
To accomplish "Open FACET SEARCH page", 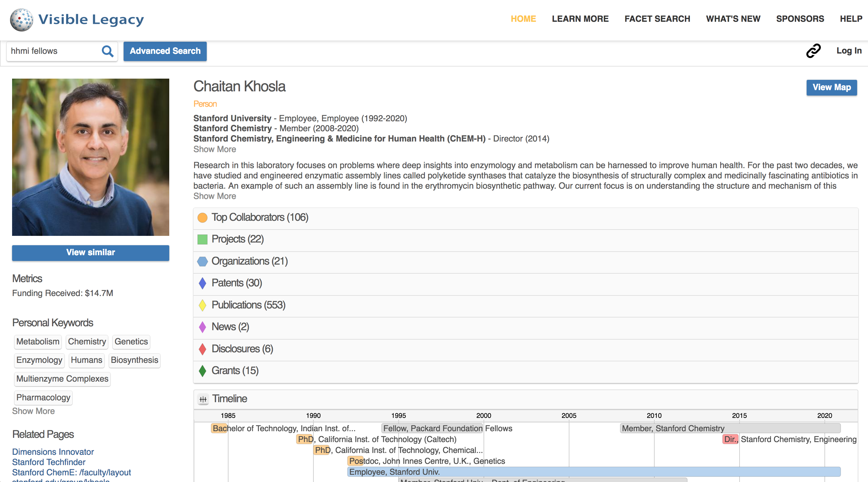I will pyautogui.click(x=657, y=19).
